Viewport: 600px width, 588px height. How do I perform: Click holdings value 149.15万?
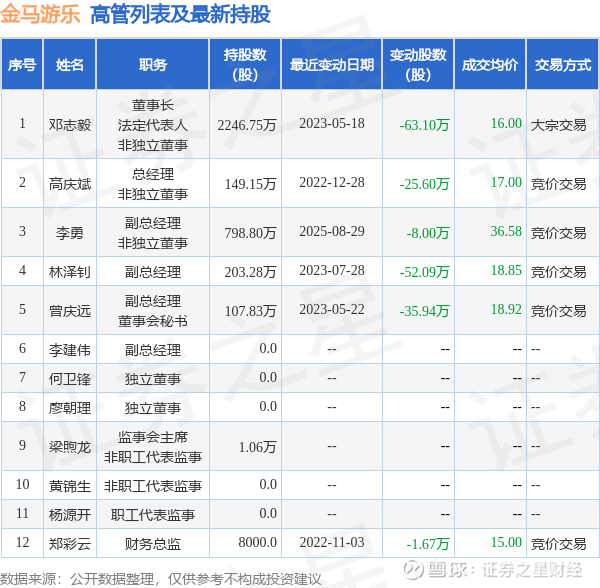(250, 184)
